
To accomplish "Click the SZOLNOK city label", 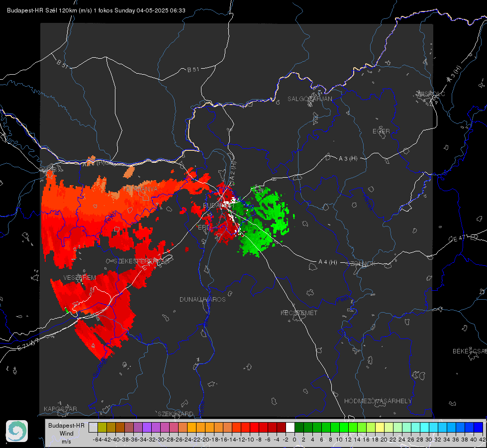I will pos(361,264).
